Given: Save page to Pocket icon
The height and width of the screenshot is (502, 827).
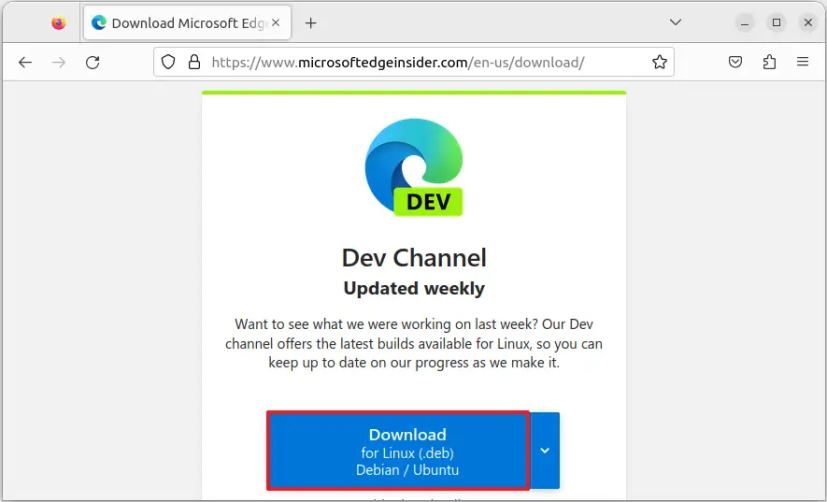Looking at the screenshot, I should point(735,62).
